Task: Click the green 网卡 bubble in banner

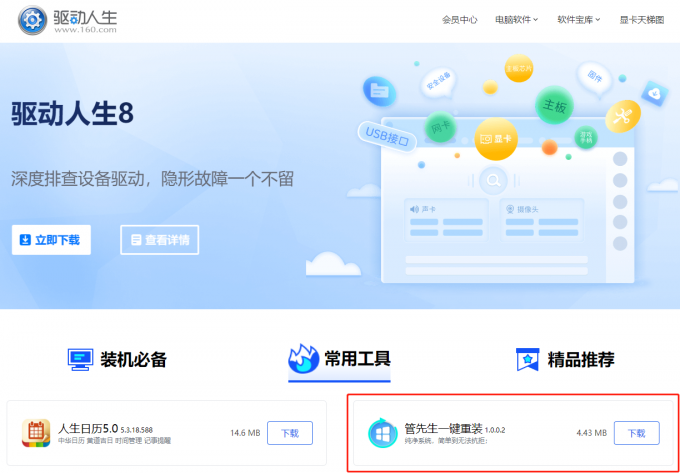Action: click(x=440, y=127)
